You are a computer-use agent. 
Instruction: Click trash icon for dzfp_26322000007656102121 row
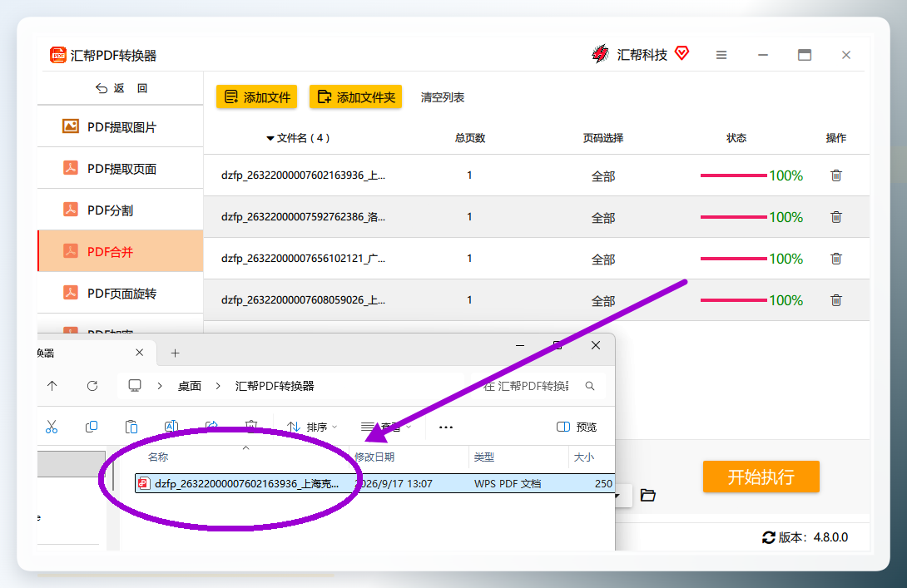coord(835,259)
